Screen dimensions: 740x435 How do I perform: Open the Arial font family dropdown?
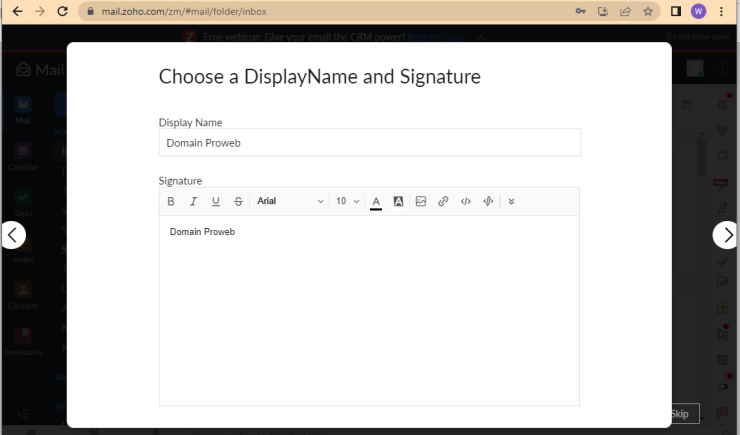(x=290, y=201)
